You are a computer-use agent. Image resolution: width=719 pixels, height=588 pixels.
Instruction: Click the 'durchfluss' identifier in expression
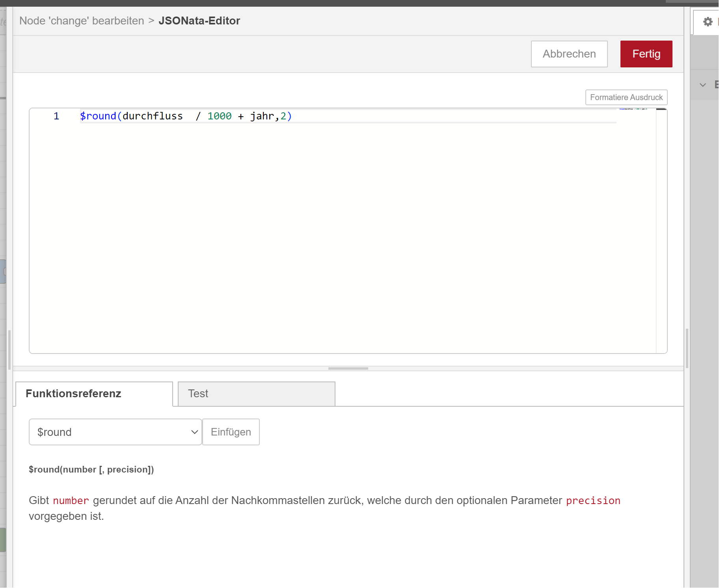[153, 116]
